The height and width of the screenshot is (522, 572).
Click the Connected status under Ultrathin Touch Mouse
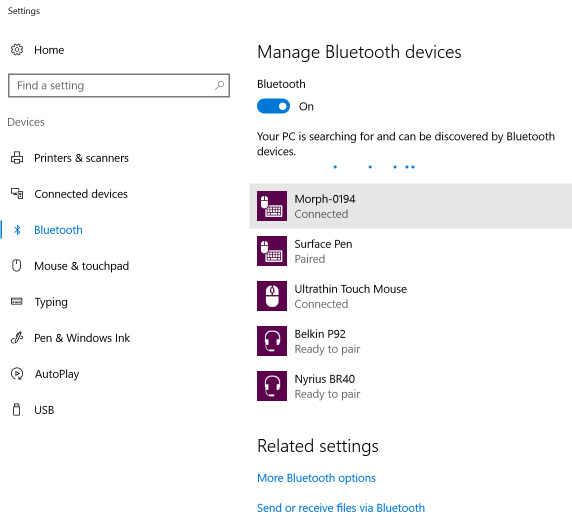(x=321, y=304)
